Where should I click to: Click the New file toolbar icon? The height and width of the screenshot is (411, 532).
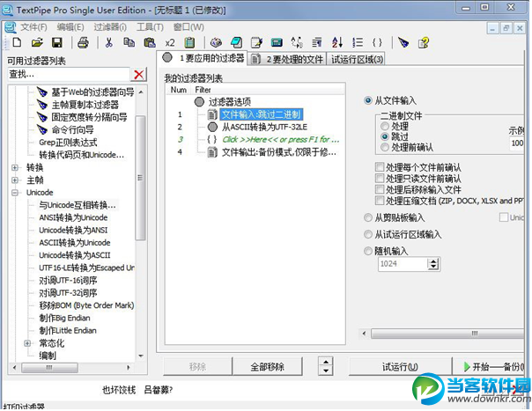pos(17,42)
